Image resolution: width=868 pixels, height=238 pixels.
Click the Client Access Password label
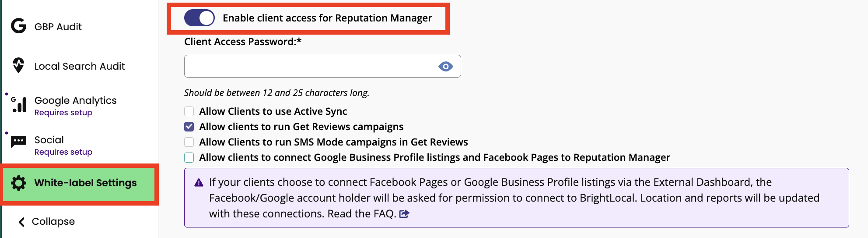(243, 42)
